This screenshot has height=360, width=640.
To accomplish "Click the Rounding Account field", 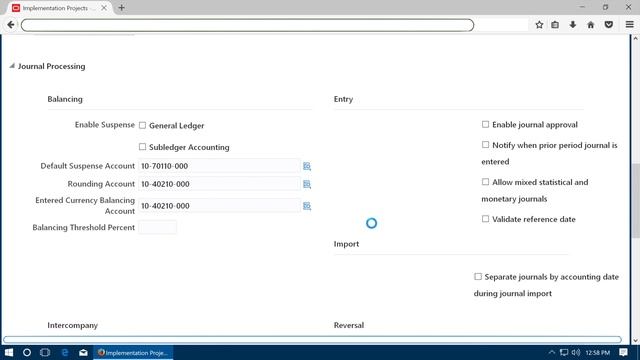I will (219, 184).
